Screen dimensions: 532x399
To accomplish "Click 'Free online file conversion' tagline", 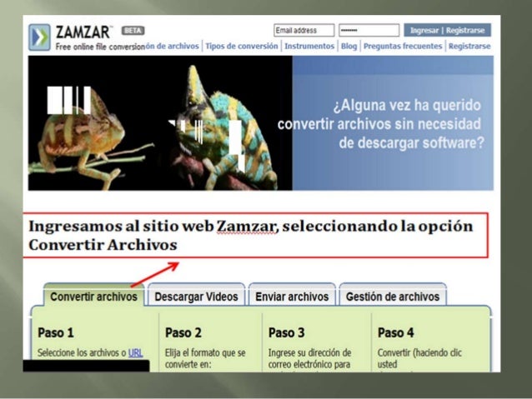I will (x=100, y=47).
